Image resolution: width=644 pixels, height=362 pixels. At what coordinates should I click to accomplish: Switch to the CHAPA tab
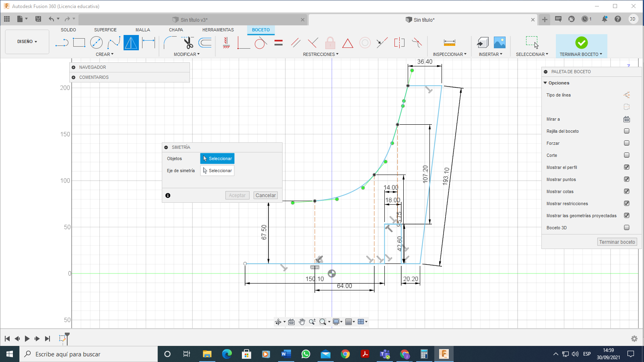pos(176,30)
